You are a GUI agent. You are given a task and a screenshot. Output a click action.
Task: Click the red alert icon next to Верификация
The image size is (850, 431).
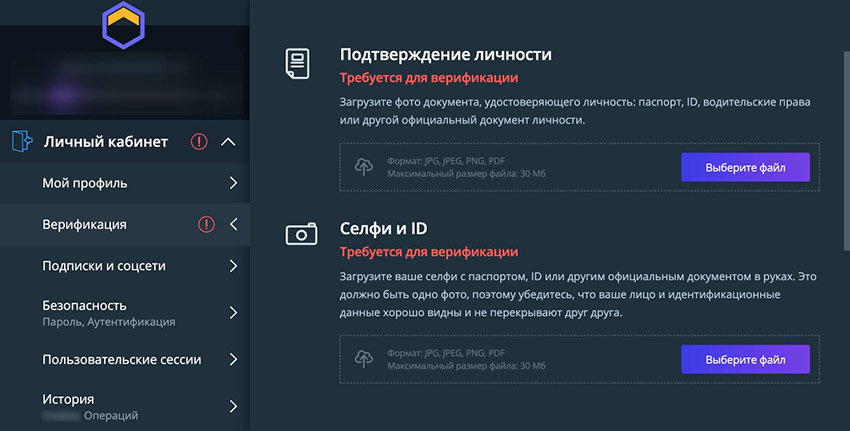tap(206, 224)
